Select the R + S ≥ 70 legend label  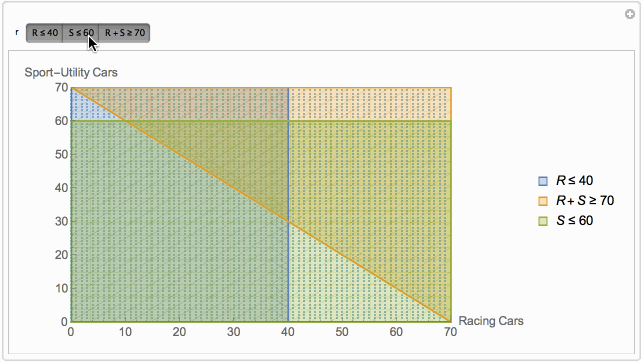585,201
